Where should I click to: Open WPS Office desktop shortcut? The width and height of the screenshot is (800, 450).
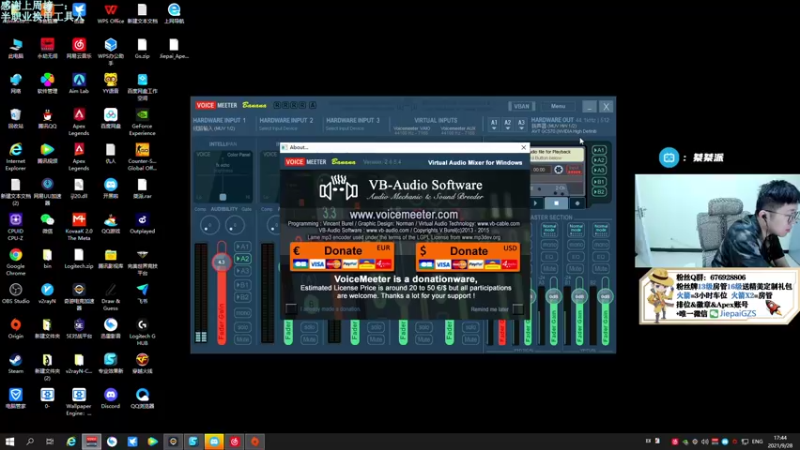110,13
